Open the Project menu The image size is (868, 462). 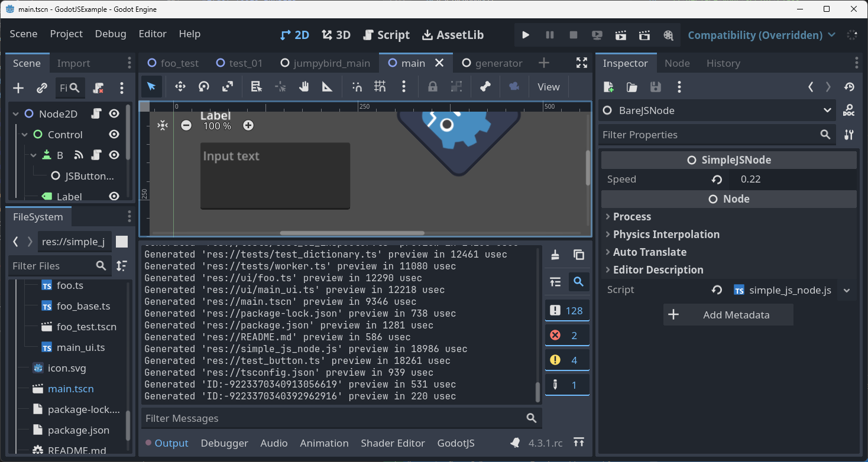[x=66, y=34]
